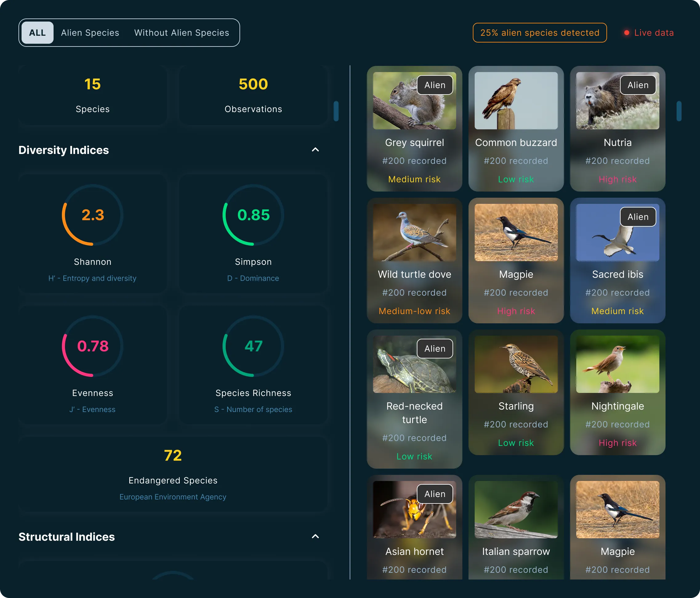Click S - Number of species caption
The height and width of the screenshot is (598, 700).
coord(253,409)
